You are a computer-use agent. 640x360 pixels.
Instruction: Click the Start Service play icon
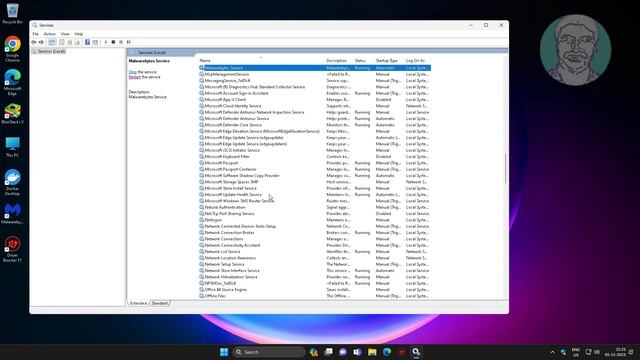pyautogui.click(x=106, y=42)
